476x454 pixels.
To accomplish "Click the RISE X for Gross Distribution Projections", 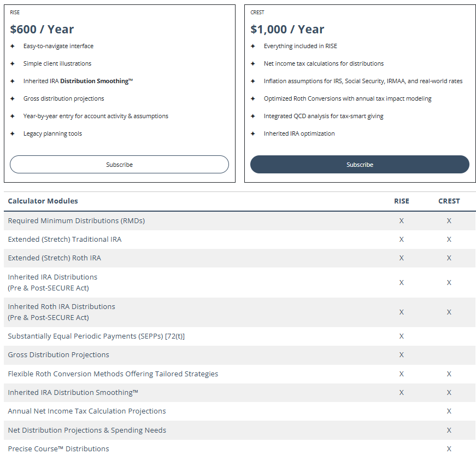I will click(401, 354).
